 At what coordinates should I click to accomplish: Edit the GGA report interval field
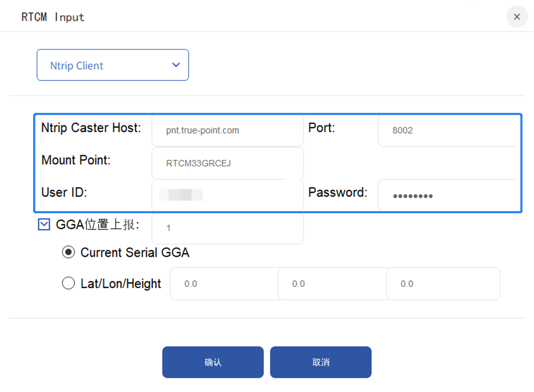click(227, 228)
